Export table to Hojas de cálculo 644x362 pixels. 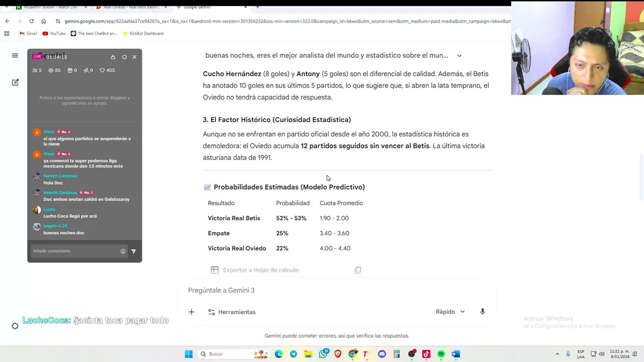(255, 270)
